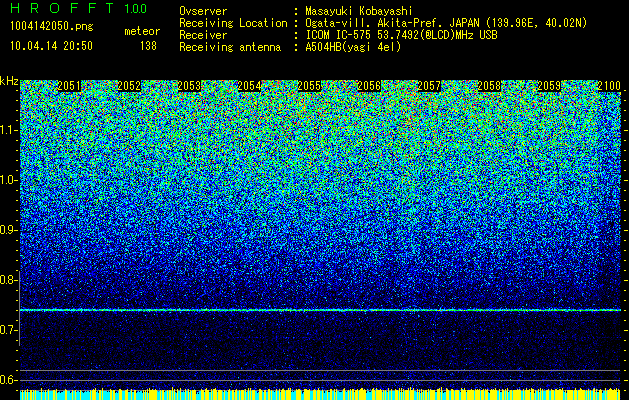Click the meteor count value 138

point(148,46)
